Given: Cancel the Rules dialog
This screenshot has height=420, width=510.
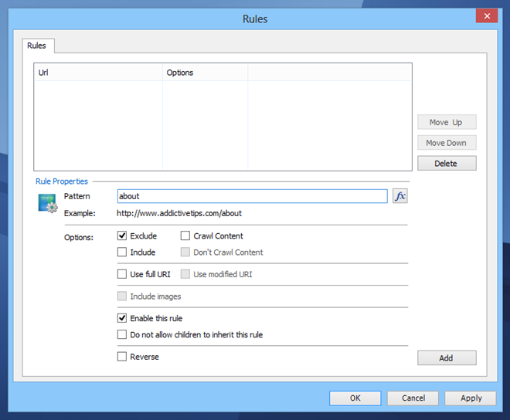Looking at the screenshot, I should [413, 398].
